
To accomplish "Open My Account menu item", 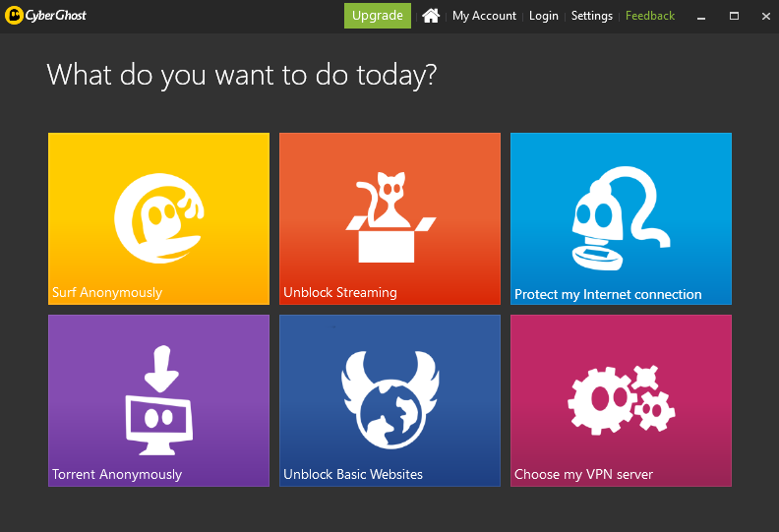I will point(484,16).
